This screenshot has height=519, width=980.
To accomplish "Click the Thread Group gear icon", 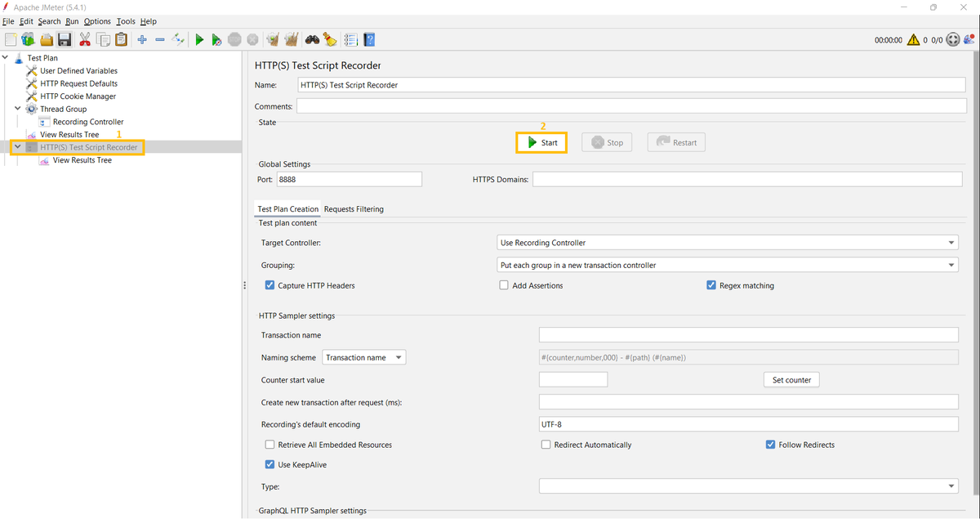I will pos(32,109).
